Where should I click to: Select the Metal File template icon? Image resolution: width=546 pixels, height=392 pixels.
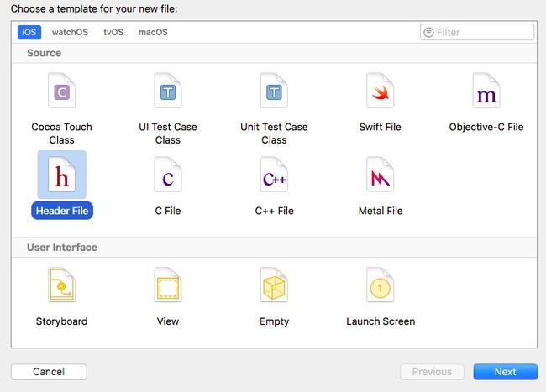click(x=381, y=175)
